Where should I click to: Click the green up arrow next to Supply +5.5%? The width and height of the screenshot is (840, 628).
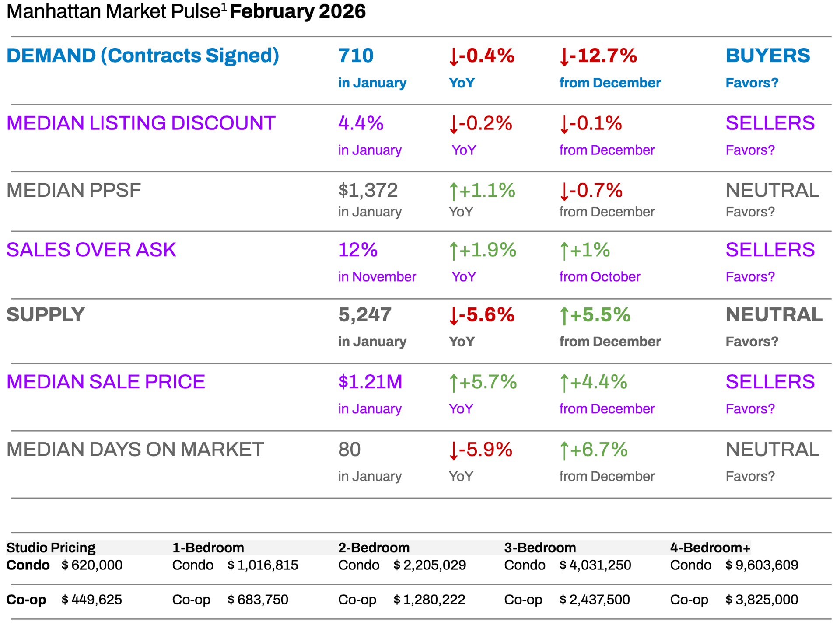[x=564, y=316]
